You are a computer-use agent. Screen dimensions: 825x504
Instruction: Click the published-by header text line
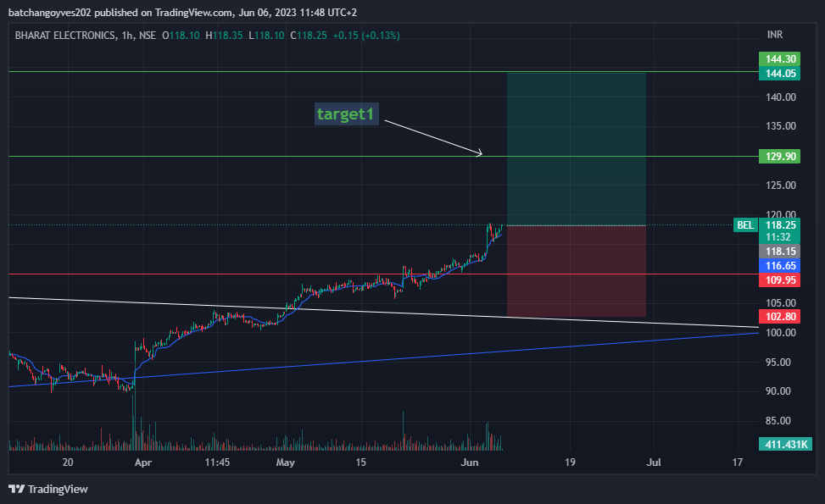coord(182,12)
